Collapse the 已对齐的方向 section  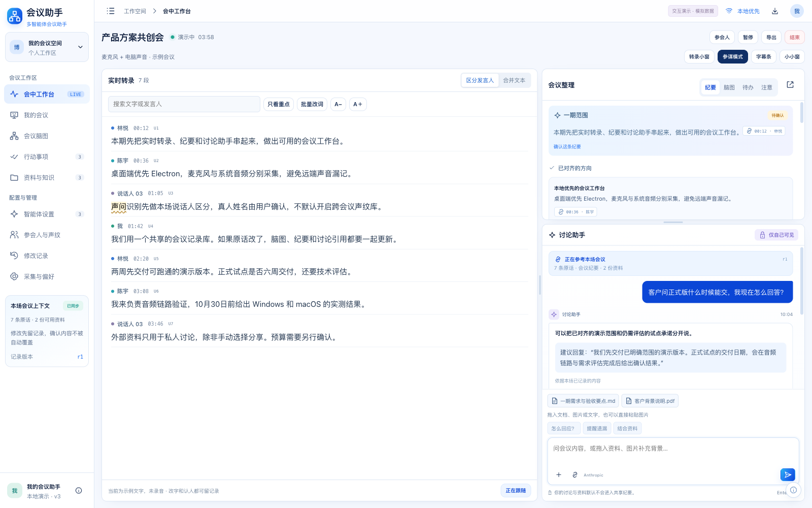coord(571,168)
